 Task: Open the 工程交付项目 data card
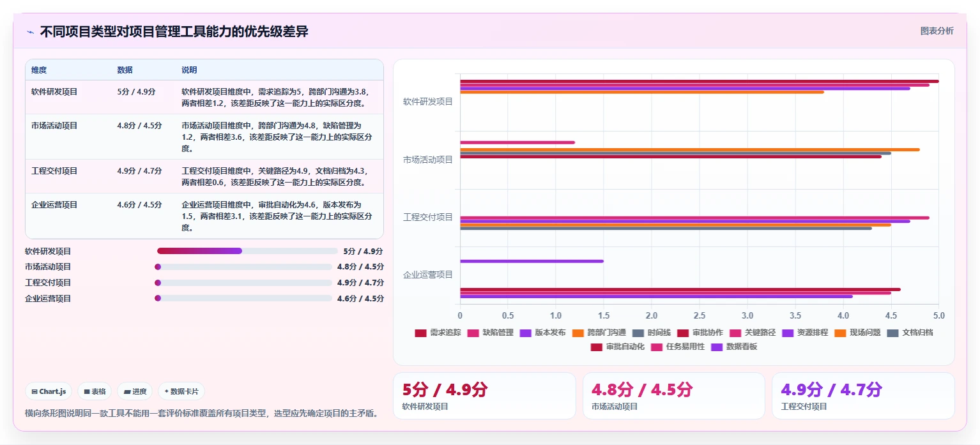[x=863, y=396]
